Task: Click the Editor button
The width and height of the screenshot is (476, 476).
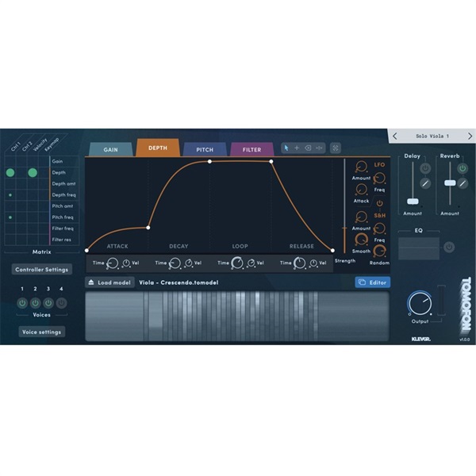Action: pyautogui.click(x=373, y=282)
